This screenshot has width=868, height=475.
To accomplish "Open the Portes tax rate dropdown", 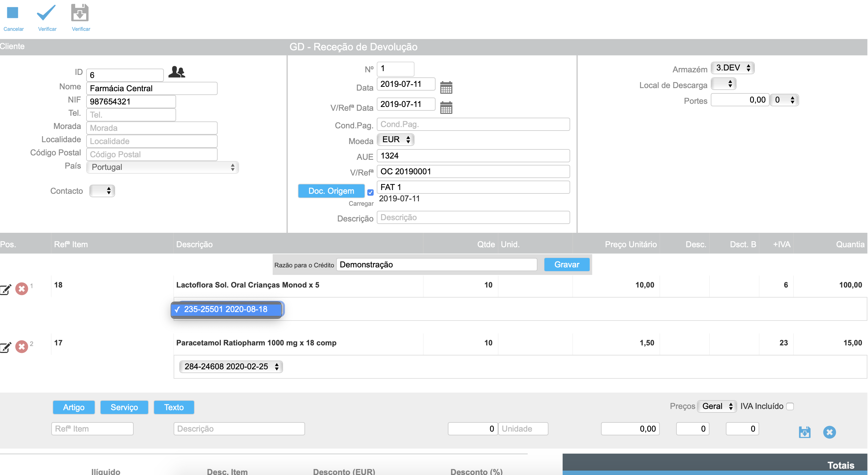I will (x=784, y=100).
